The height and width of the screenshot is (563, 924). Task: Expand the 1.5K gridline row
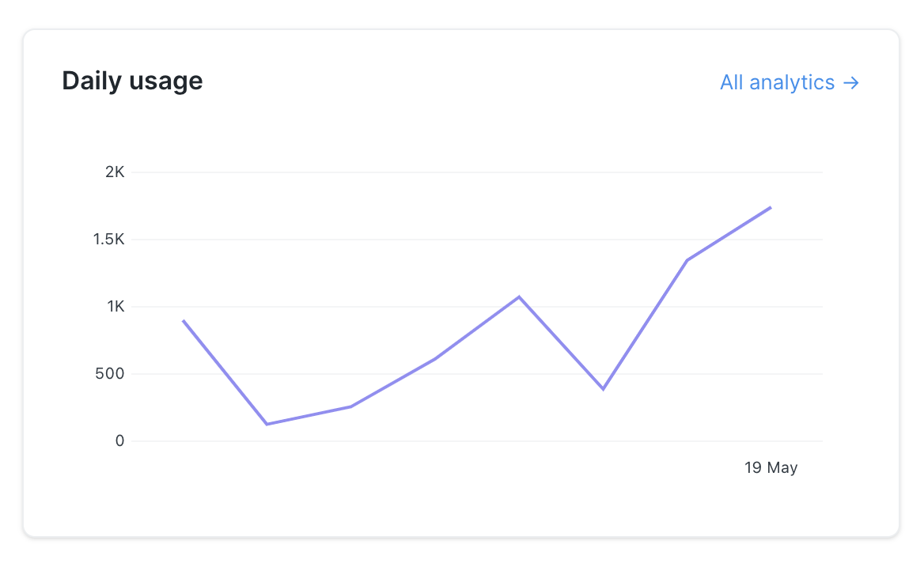click(108, 239)
